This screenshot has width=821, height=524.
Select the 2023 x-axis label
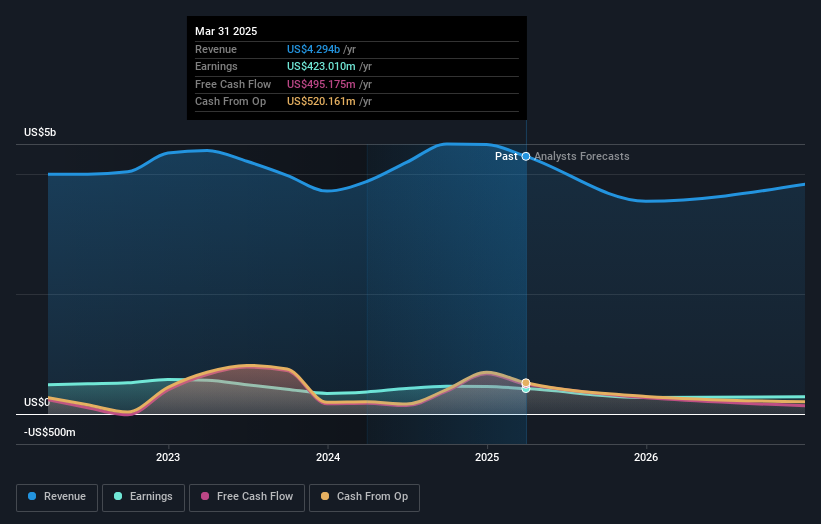click(168, 458)
